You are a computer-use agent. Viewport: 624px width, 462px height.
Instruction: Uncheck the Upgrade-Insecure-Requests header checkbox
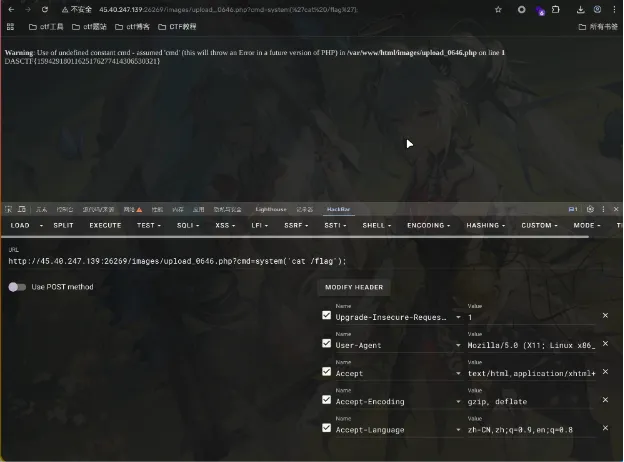click(326, 315)
